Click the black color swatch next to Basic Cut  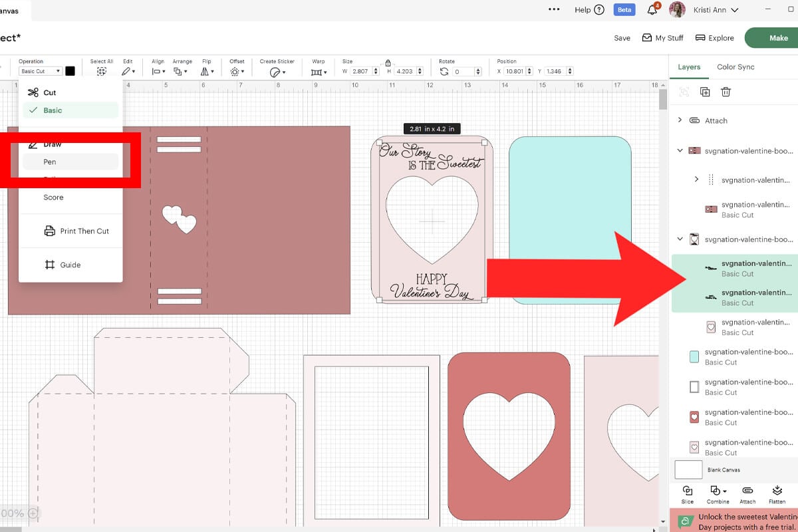click(x=70, y=70)
